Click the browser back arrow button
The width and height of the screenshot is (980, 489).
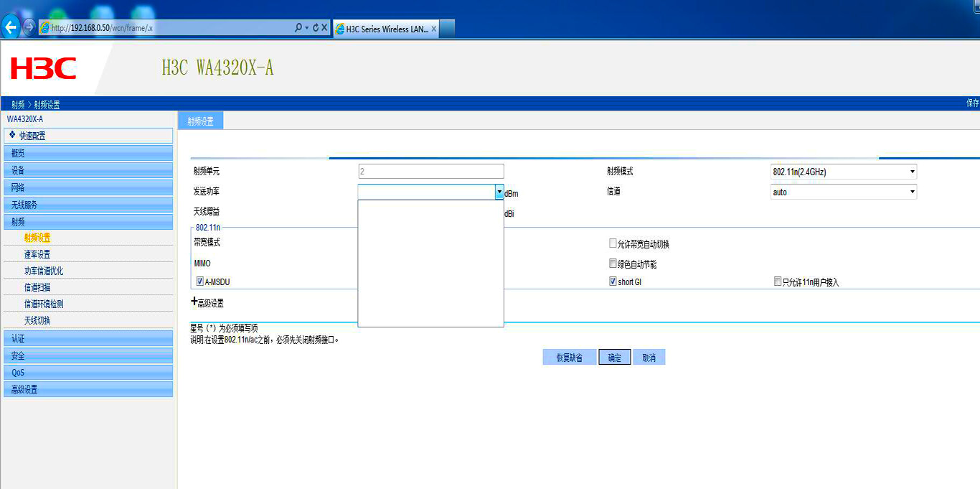(x=11, y=28)
